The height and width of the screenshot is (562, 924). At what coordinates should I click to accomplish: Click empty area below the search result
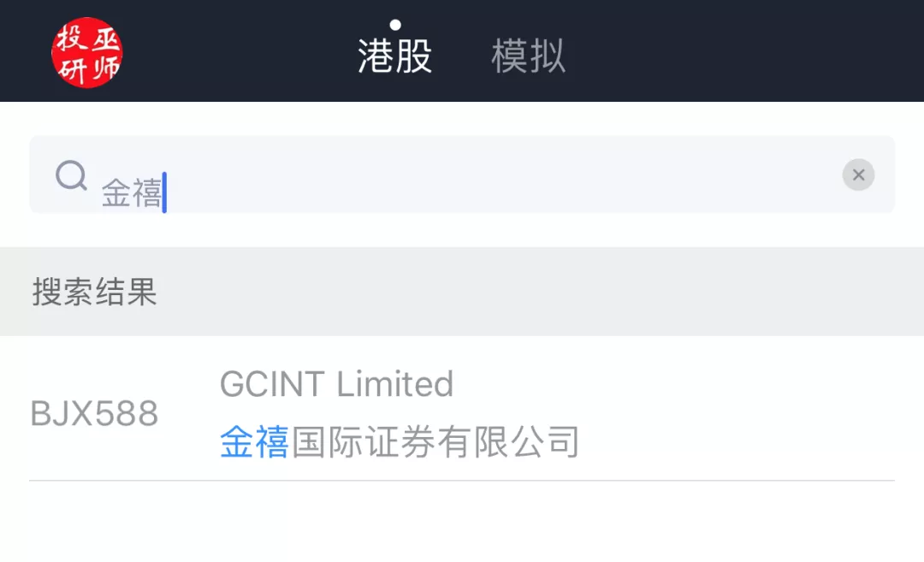pos(462,521)
